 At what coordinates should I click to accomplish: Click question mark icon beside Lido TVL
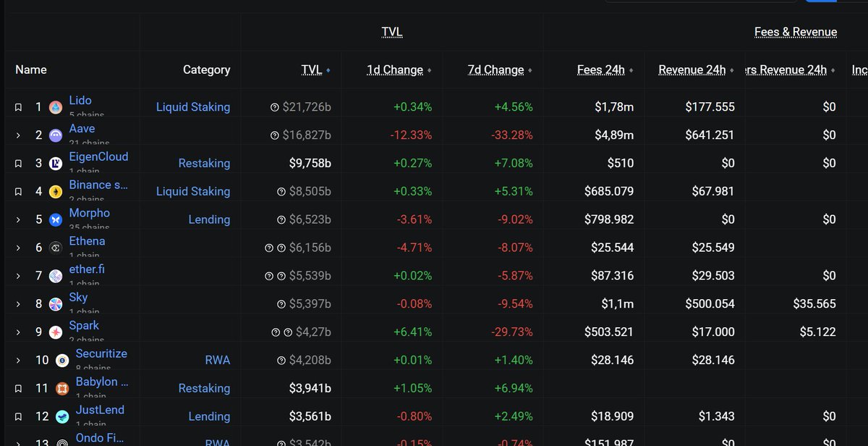click(274, 107)
